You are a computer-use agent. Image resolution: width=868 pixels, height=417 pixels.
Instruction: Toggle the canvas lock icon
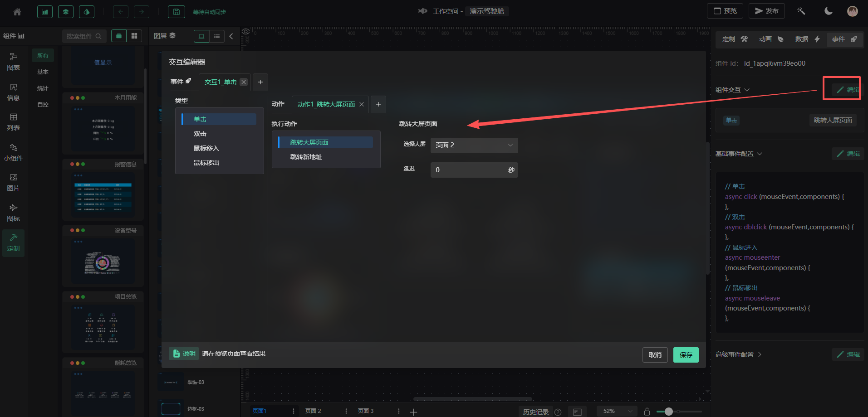coord(647,412)
